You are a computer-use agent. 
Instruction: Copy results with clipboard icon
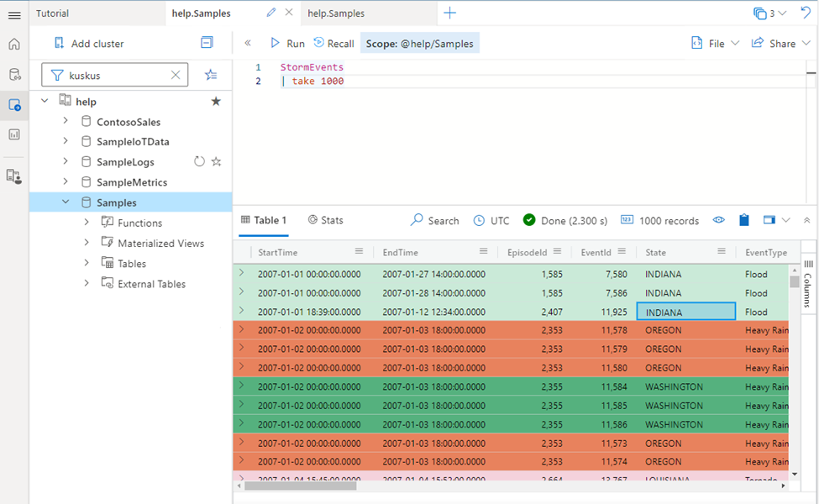pyautogui.click(x=743, y=220)
